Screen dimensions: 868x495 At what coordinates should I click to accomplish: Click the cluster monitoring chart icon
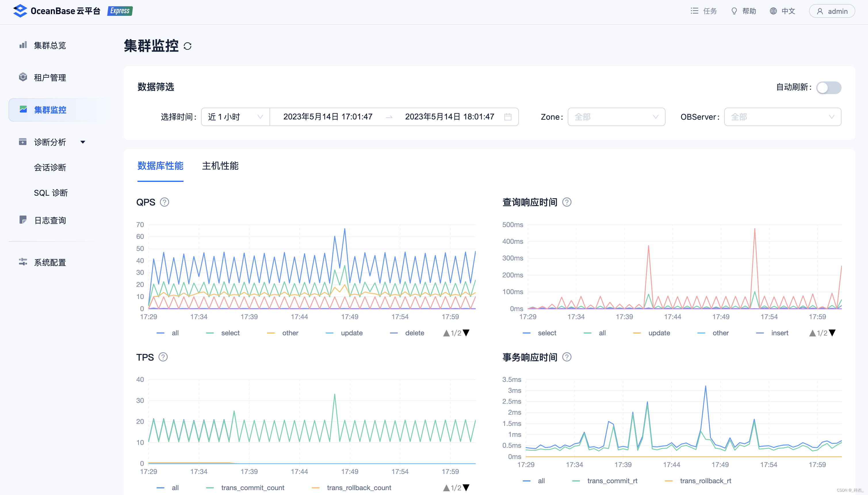23,109
